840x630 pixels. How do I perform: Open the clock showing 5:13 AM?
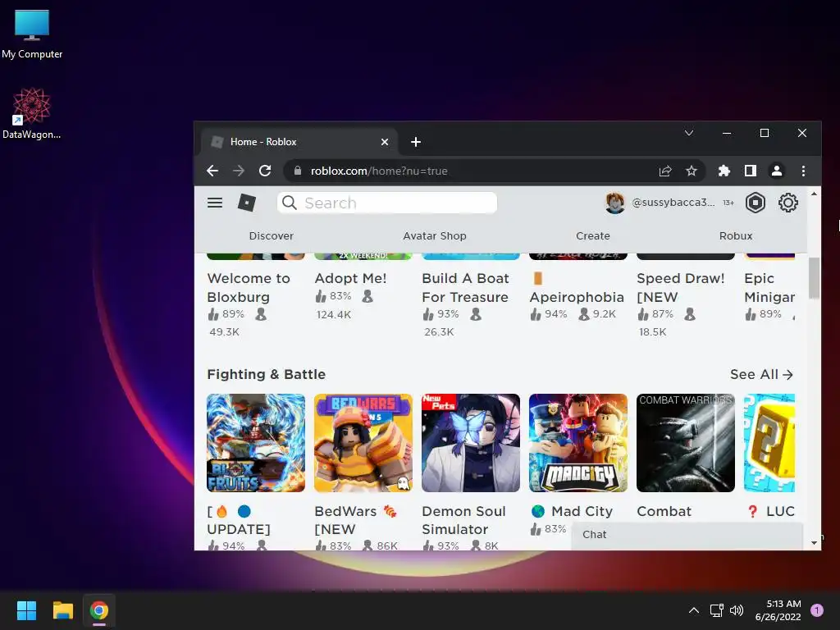click(778, 610)
